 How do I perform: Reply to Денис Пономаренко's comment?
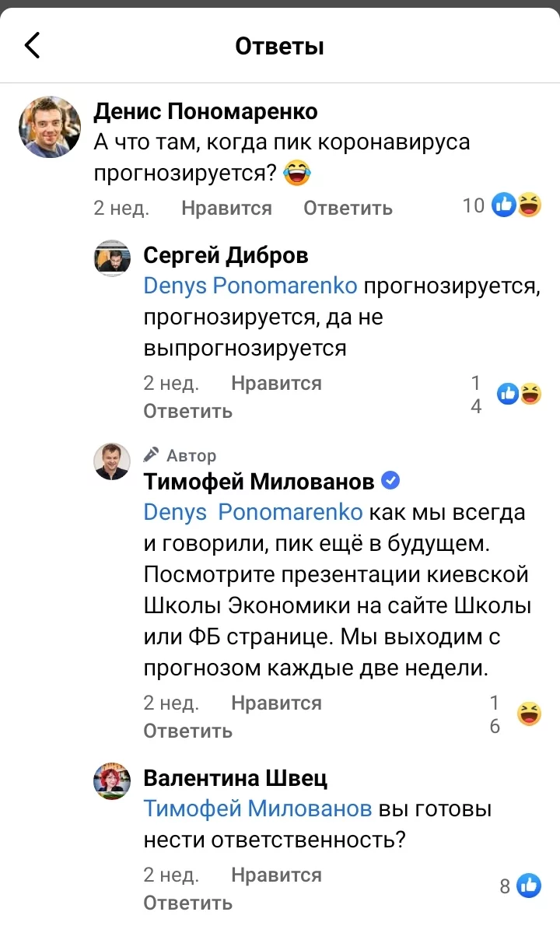click(x=348, y=209)
